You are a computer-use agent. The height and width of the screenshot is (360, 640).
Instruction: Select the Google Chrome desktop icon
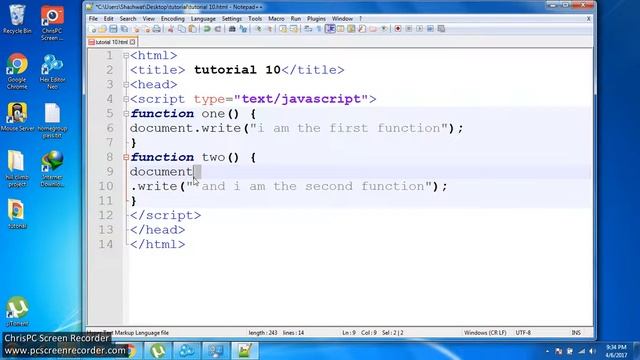tap(17, 71)
